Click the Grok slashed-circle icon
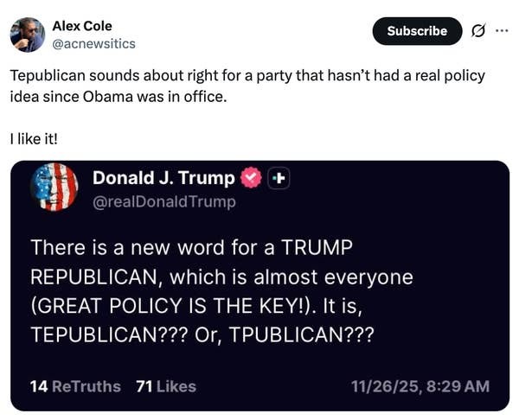519x420 pixels. point(477,31)
